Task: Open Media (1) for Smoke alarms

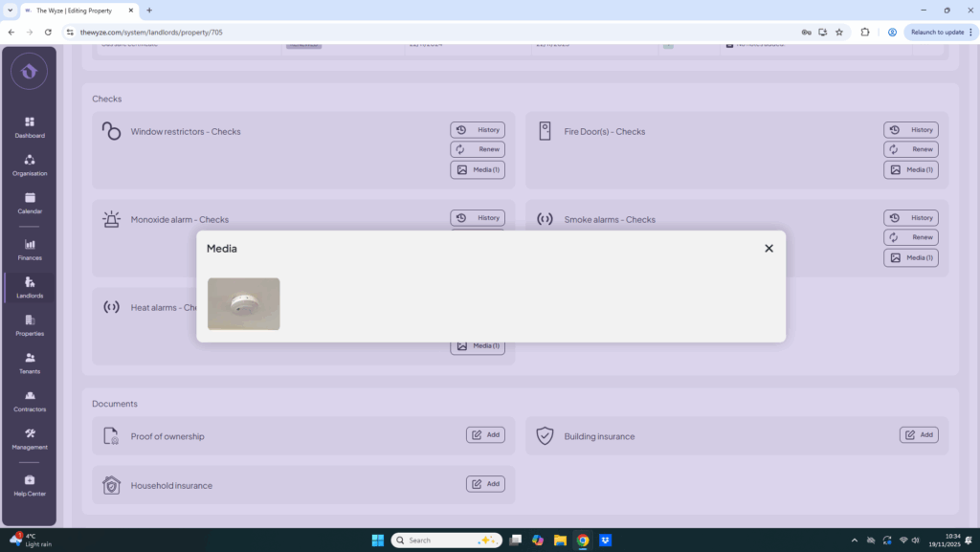Action: tap(911, 257)
